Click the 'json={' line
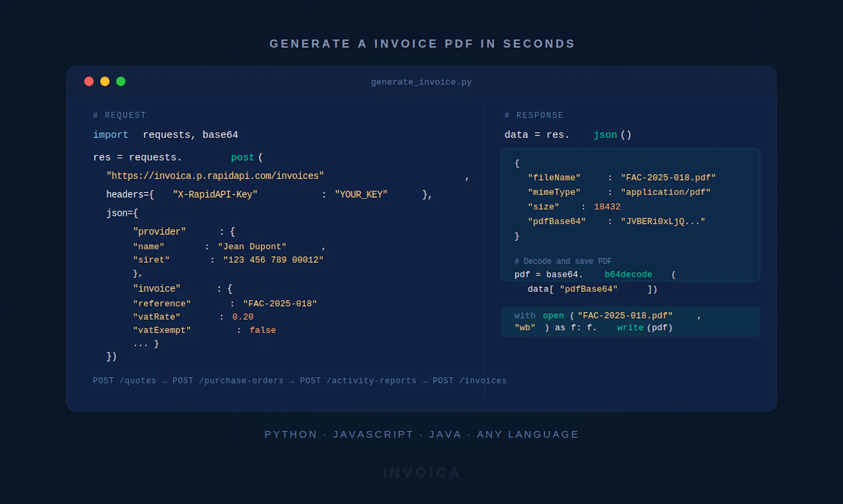 pyautogui.click(x=122, y=213)
